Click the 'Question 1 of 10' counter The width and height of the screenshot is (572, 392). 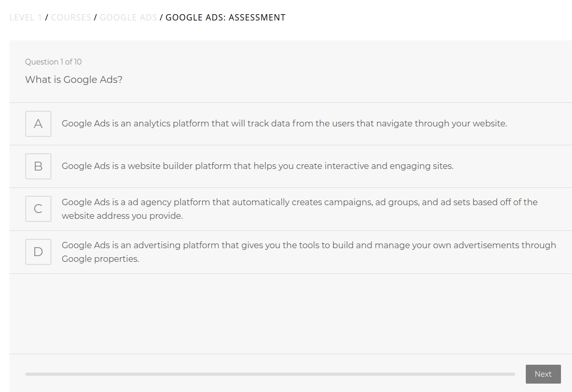[54, 62]
